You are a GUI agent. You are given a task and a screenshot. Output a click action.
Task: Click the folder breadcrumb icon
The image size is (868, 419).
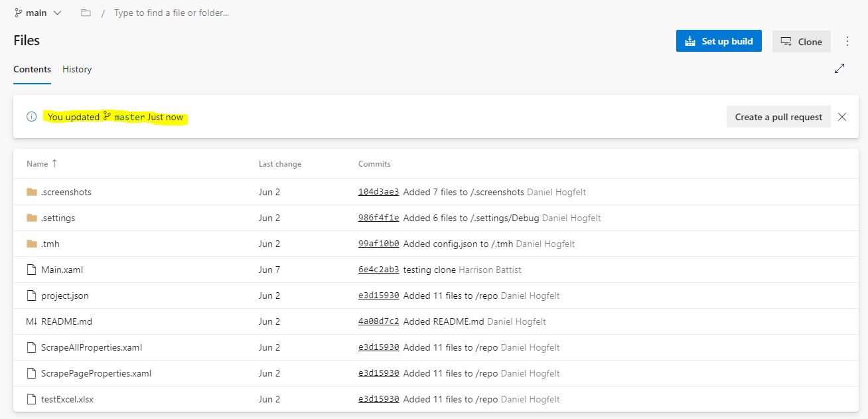[x=86, y=12]
